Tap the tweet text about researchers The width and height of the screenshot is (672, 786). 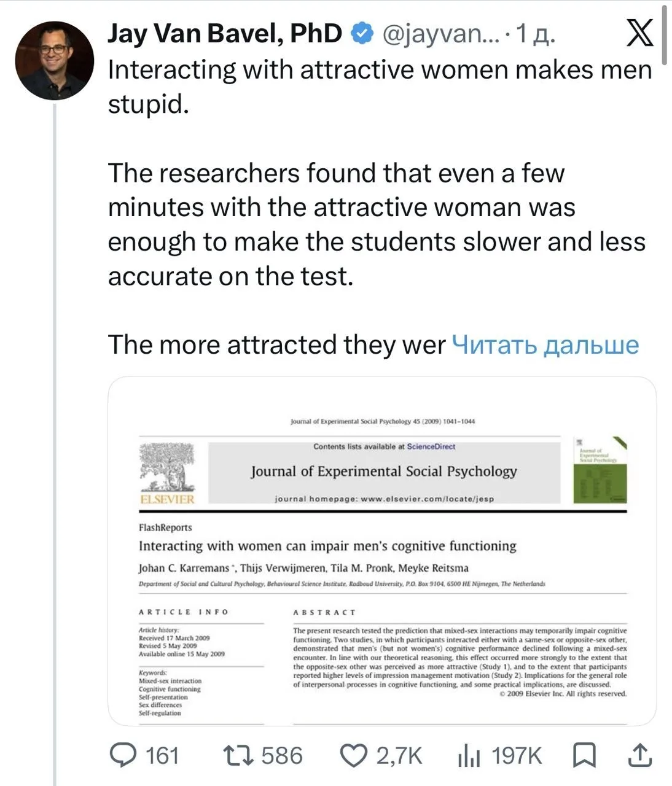tap(377, 225)
